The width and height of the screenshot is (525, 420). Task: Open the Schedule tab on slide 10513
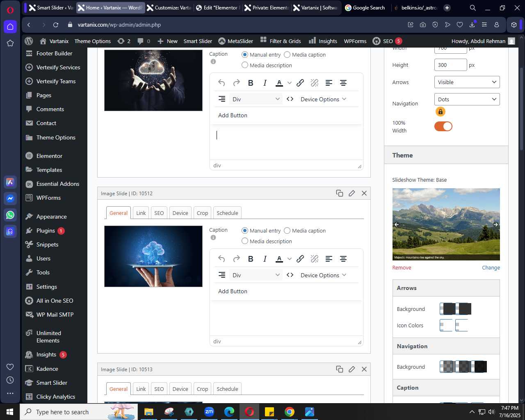click(x=227, y=389)
